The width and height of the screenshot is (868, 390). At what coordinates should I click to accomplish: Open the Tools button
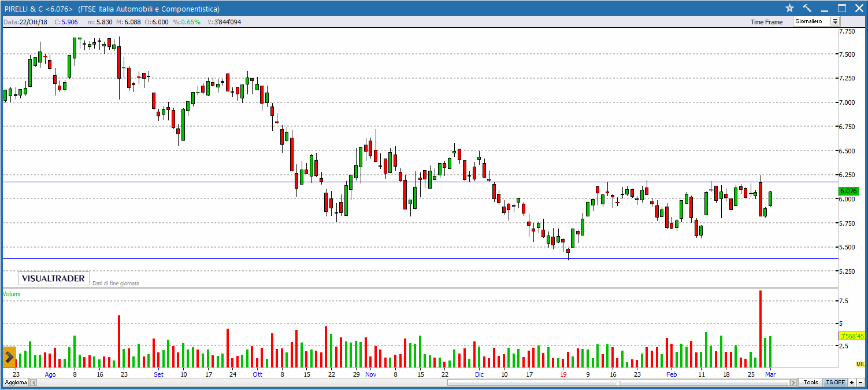tap(810, 383)
